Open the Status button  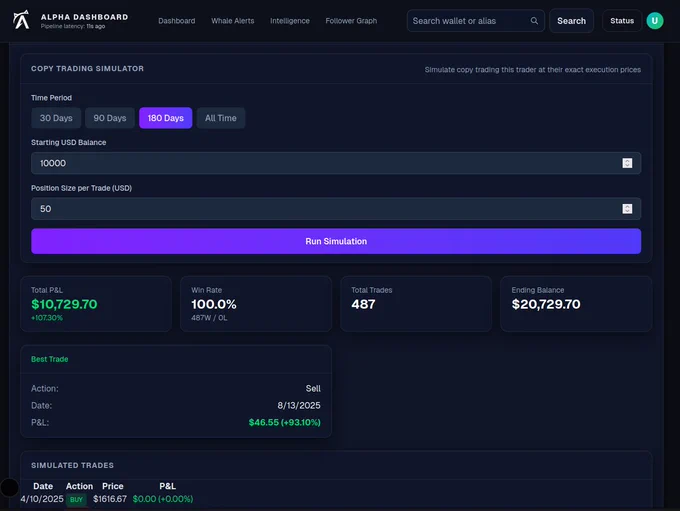tap(622, 21)
